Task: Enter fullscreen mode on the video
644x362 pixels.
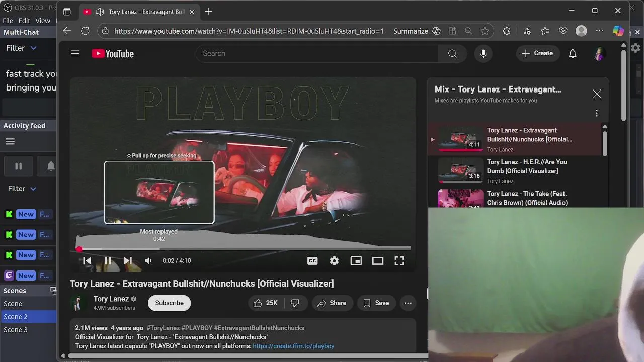Action: point(399,261)
